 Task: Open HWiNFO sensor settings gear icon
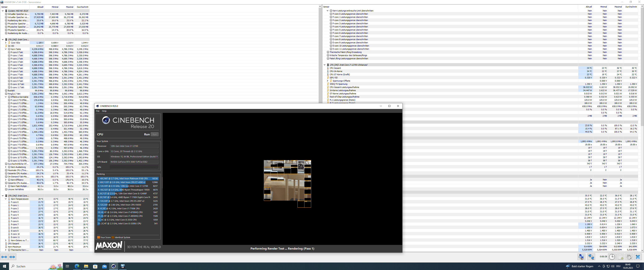coord(629,257)
